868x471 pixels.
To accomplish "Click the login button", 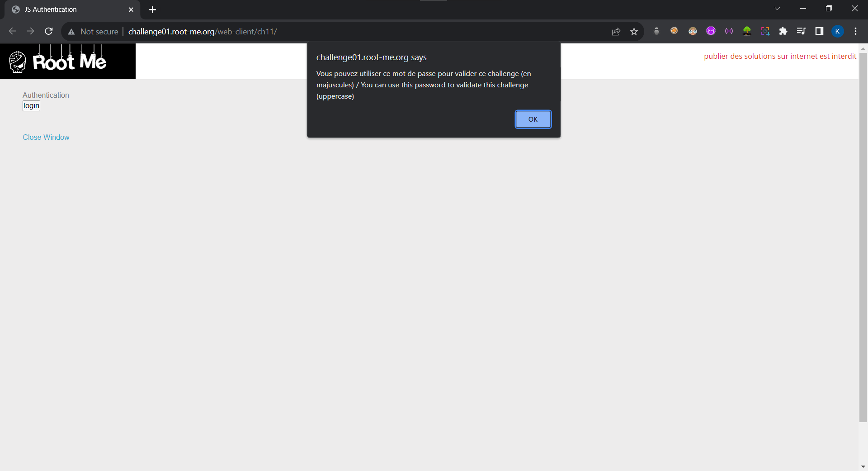I will coord(32,106).
